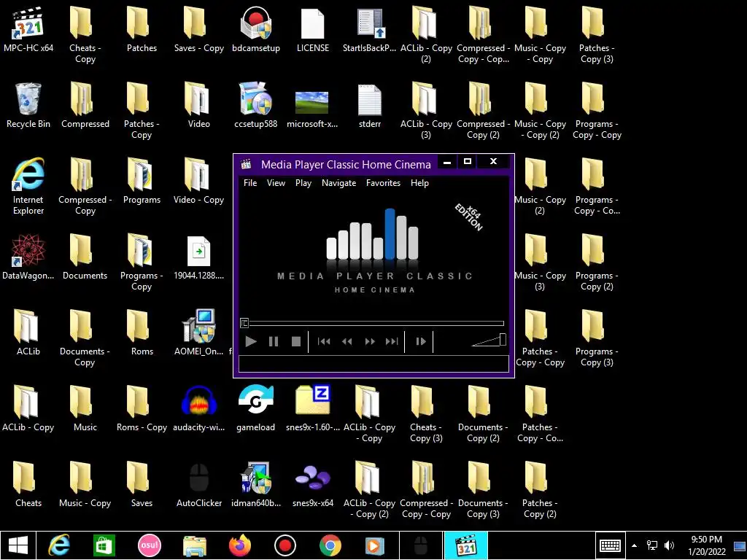This screenshot has width=747, height=560.
Task: Select the 19044.1288 file icon
Action: (198, 257)
